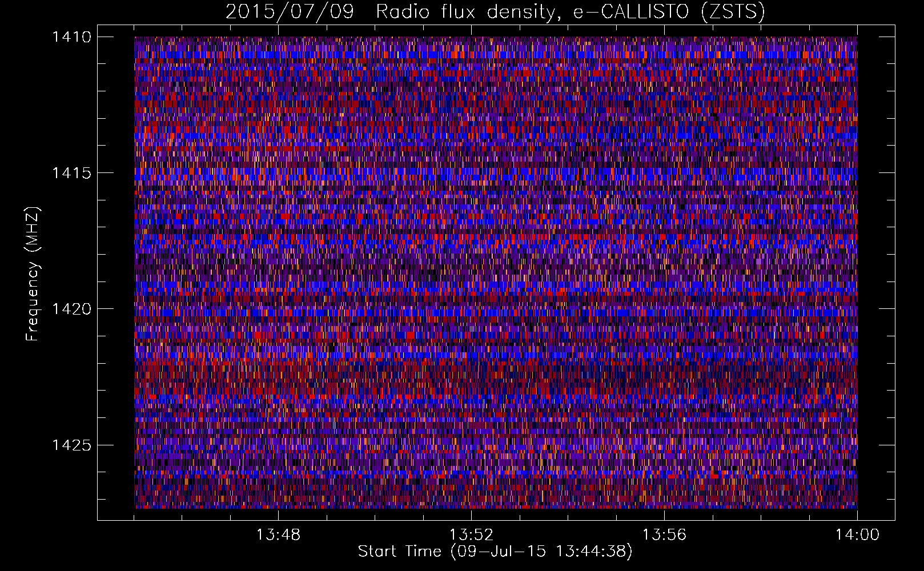924x571 pixels.
Task: Click the plot title "2015/07/09 Radio flux density, e-CALLISTO (ZSTS)"
Action: click(495, 12)
